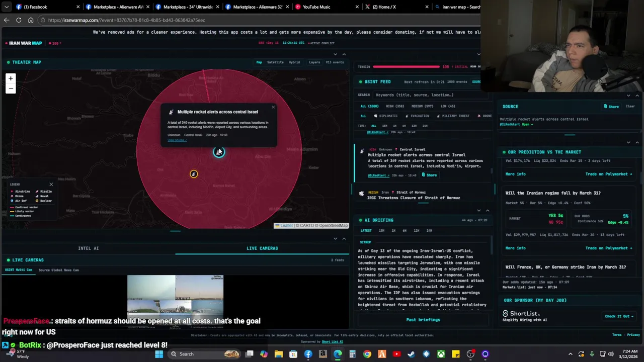Open File Explorer from taskbar
The width and height of the screenshot is (644, 362).
(279, 354)
